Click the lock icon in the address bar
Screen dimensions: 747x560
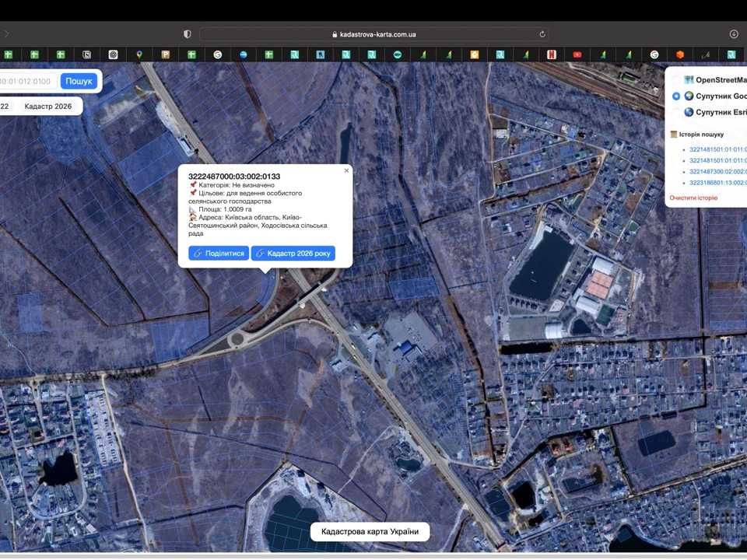pyautogui.click(x=335, y=34)
